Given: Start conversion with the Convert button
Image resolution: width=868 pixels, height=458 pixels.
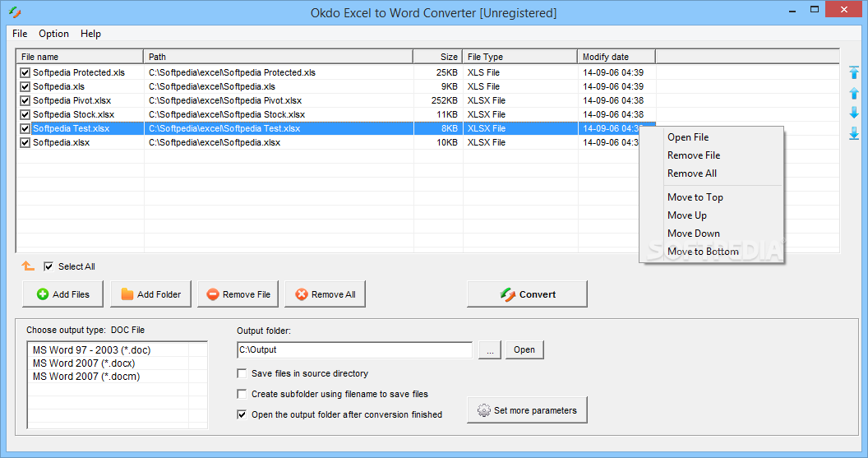Looking at the screenshot, I should click(527, 294).
